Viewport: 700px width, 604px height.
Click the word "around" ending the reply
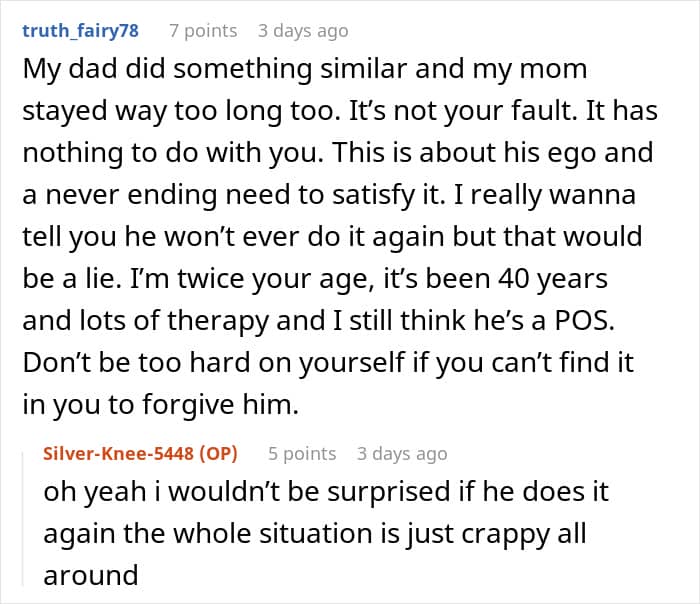click(x=90, y=576)
